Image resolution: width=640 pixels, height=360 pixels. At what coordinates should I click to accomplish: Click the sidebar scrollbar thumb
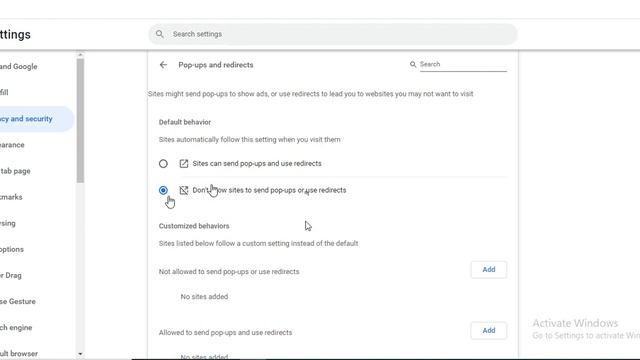pos(80,120)
